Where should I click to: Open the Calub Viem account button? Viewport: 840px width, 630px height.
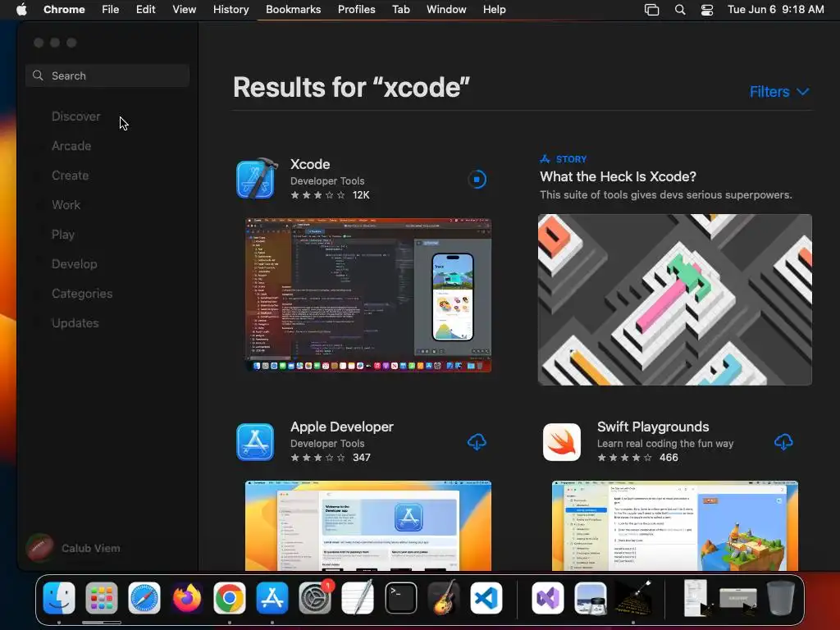73,548
